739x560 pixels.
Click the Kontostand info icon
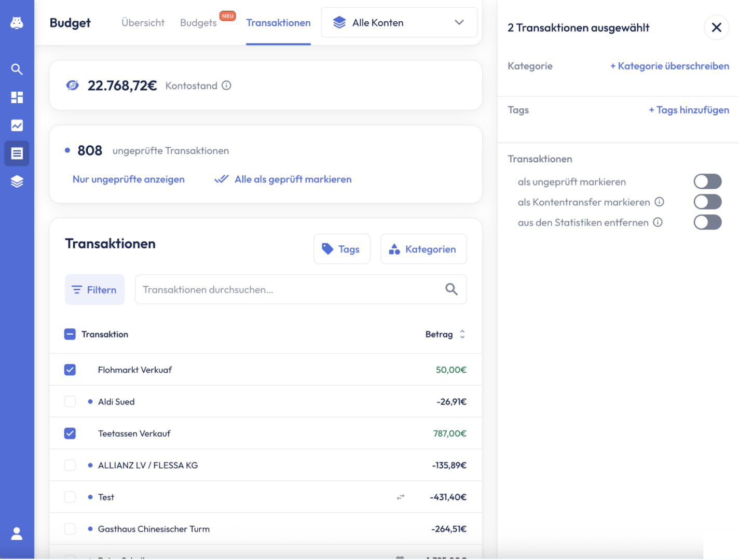point(226,86)
